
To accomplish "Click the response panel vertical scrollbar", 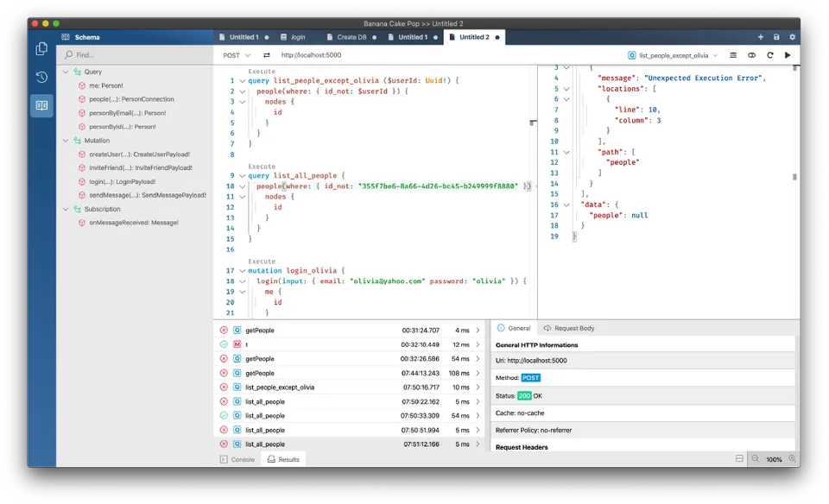I will click(x=794, y=178).
